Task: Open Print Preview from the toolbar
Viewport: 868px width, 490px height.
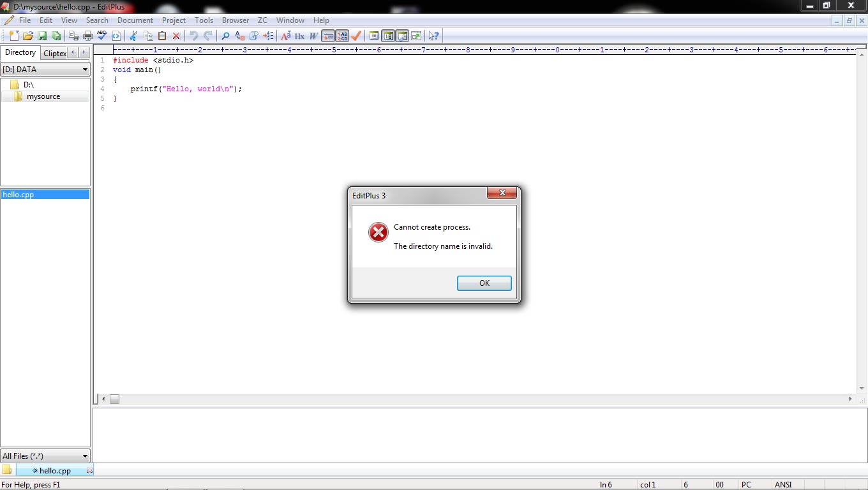Action: 74,36
